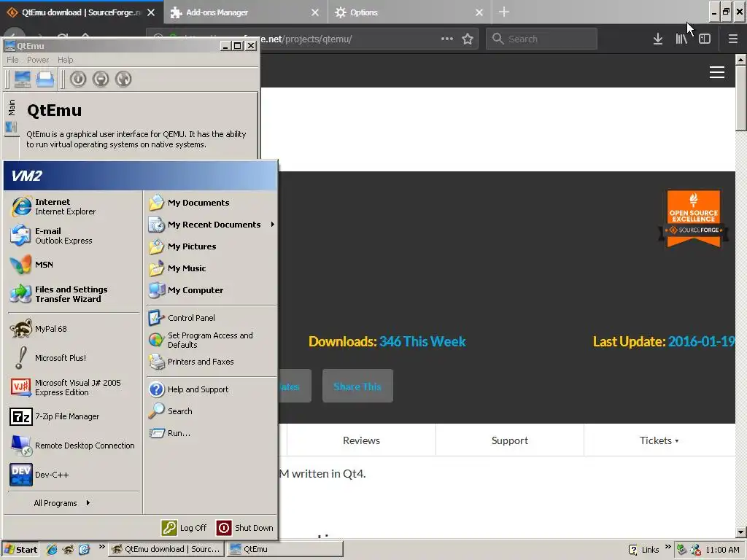Click the Share This button on SourceForge page
Screen dimensions: 747x560
tap(357, 386)
